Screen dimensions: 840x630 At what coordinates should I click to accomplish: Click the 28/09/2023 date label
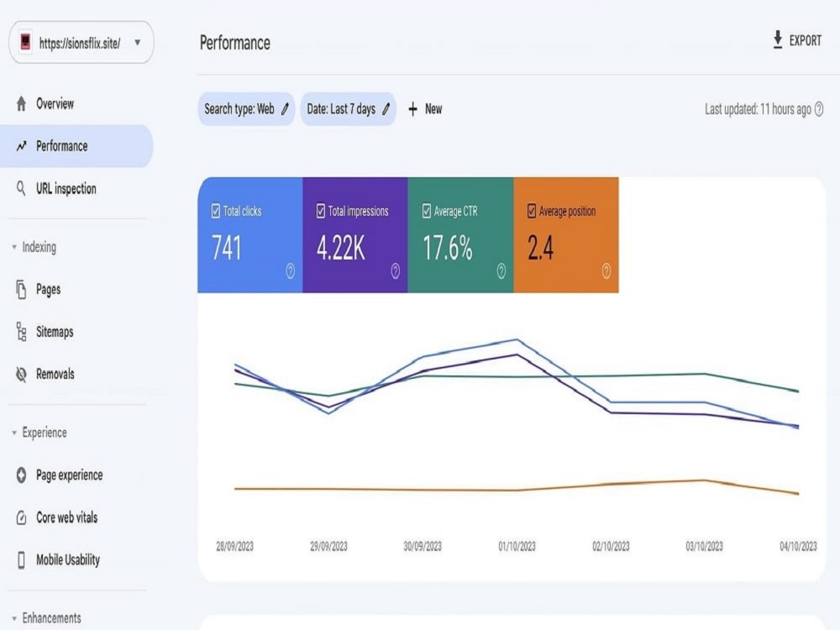[234, 547]
